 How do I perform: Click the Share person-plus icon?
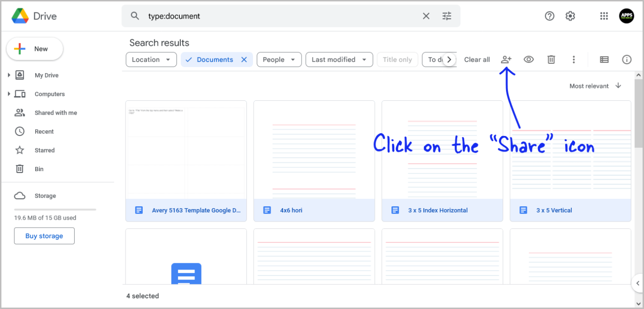click(506, 59)
